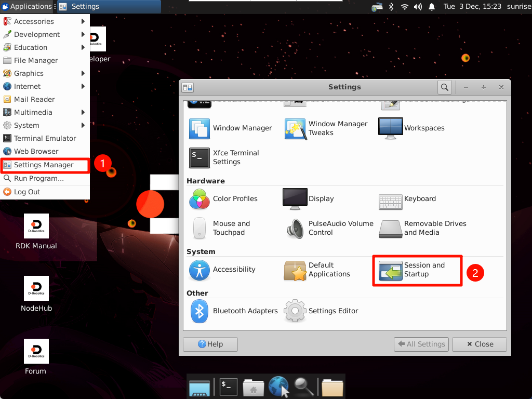The height and width of the screenshot is (399, 532).
Task: Open web browser from the bottom dock
Action: 278,387
